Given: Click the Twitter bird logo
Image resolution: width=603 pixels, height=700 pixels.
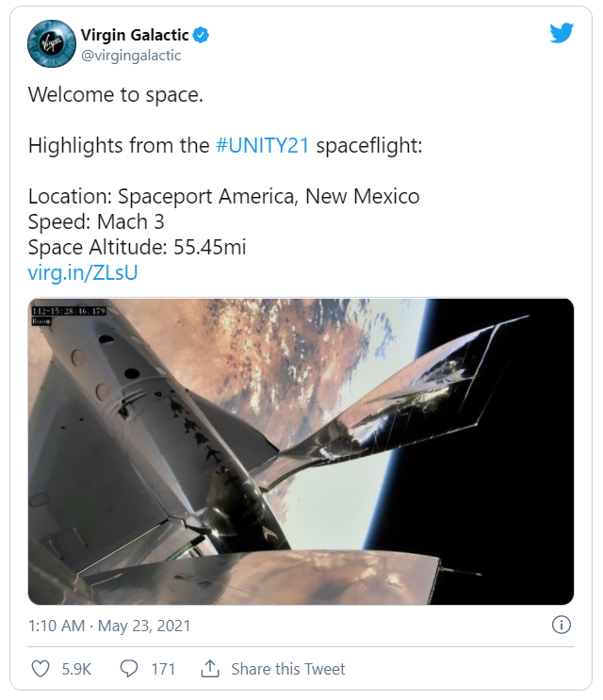Looking at the screenshot, I should point(562,33).
